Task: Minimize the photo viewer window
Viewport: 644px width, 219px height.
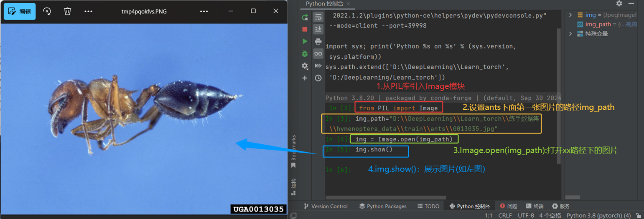Action: [231, 11]
